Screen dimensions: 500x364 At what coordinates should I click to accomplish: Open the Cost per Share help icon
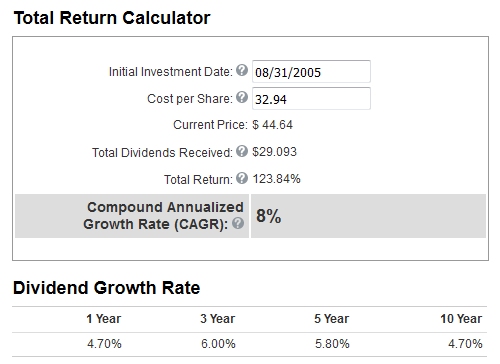[242, 97]
